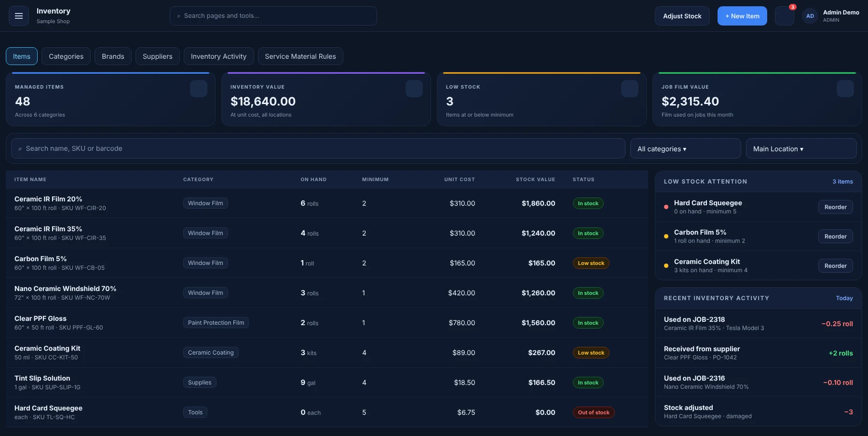Reorder Hard Card Squeegee

[x=835, y=207]
